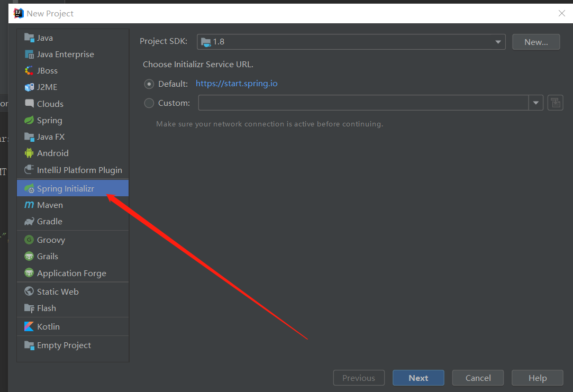Select Grails label in list
The height and width of the screenshot is (392, 573).
(48, 257)
